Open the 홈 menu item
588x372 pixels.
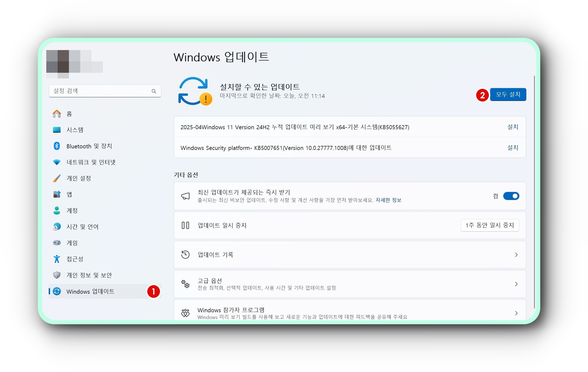105,114
